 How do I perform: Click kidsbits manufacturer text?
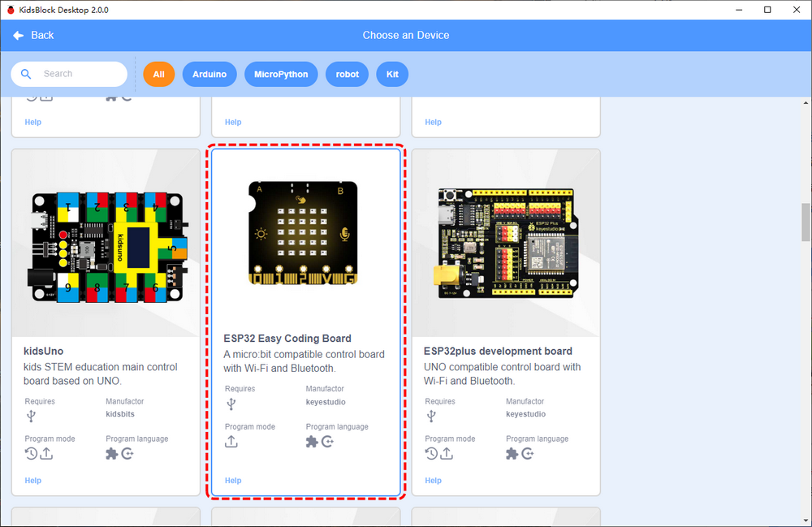120,414
